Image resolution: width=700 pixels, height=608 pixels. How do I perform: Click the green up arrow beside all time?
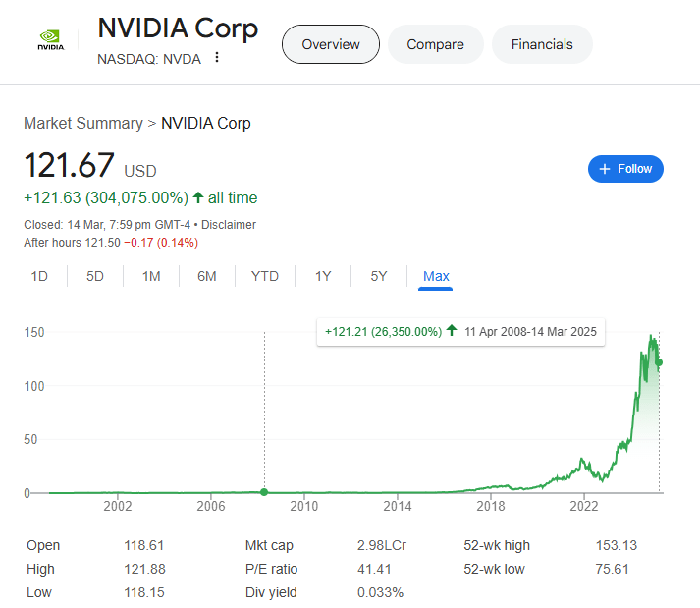point(198,197)
